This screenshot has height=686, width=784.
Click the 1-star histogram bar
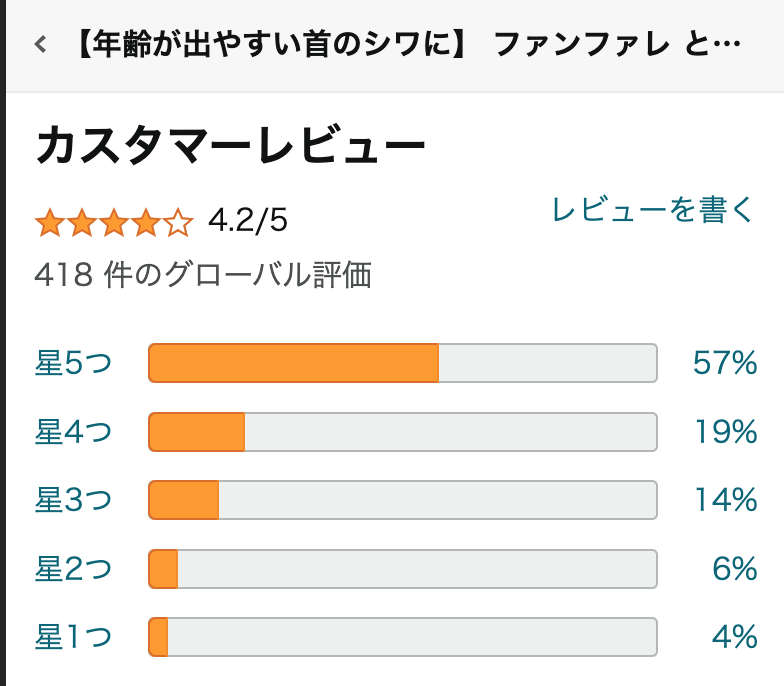[x=402, y=637]
